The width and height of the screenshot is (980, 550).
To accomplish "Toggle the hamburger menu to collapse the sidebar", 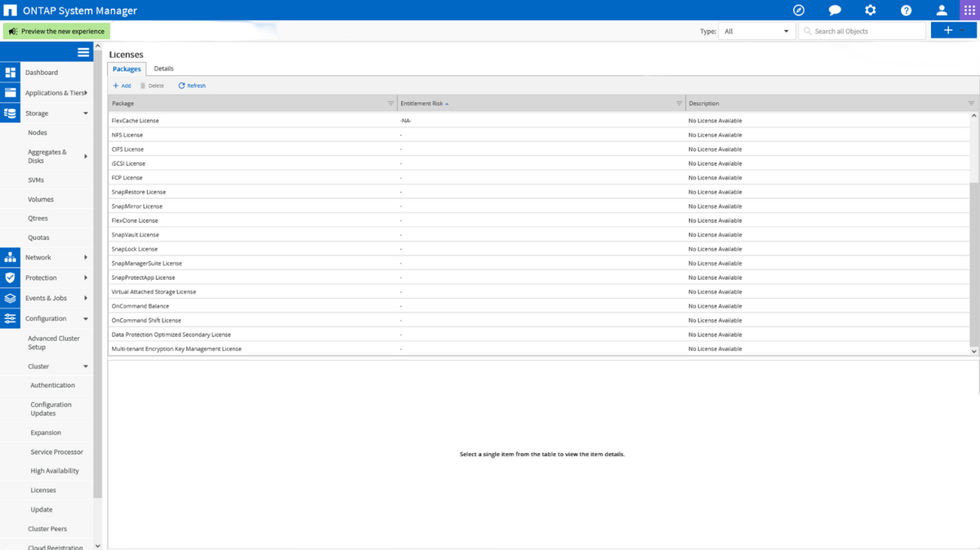I will (x=83, y=52).
